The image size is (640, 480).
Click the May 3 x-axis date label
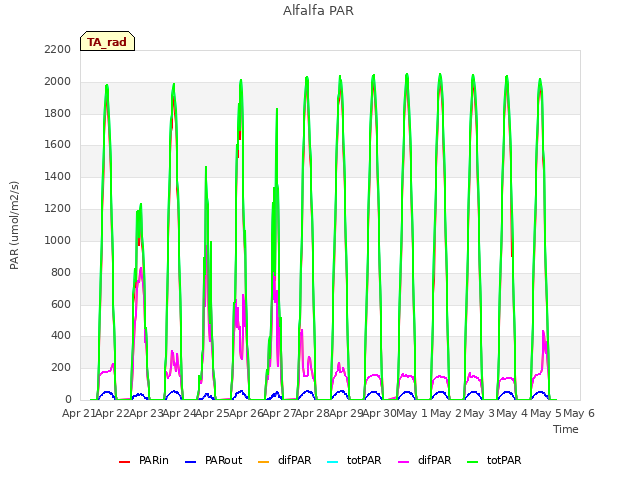480,413
